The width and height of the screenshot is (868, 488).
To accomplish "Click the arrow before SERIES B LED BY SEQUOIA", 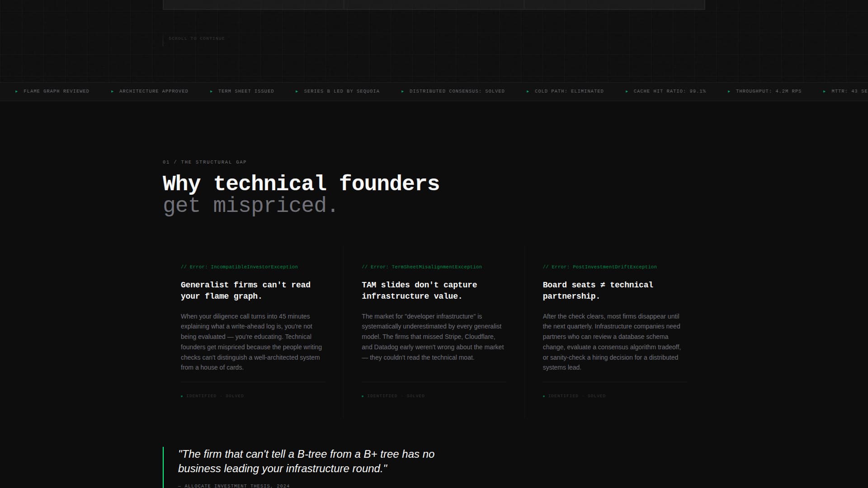I will 297,91.
